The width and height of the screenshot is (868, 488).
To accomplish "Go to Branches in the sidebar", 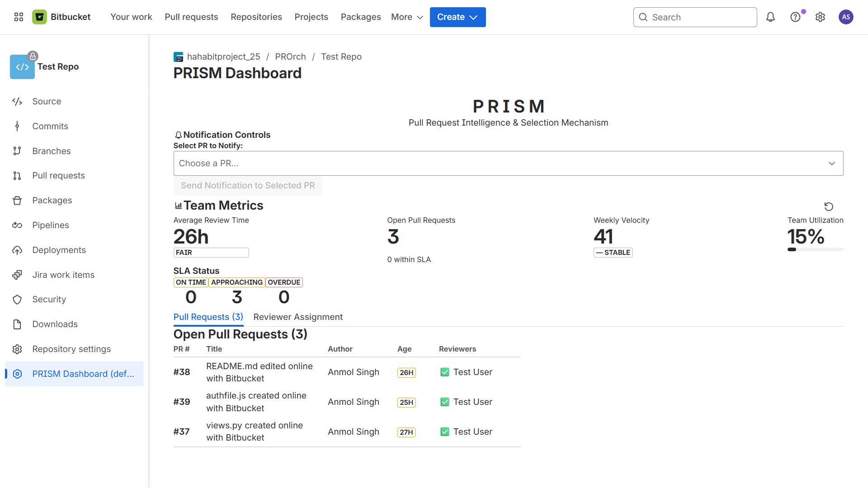I will (51, 151).
